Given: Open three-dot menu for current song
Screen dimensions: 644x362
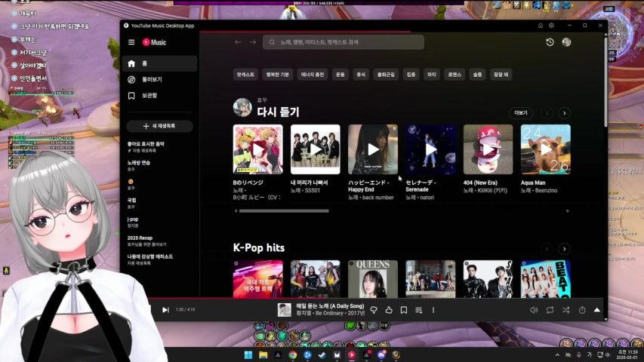Looking at the screenshot, I should [x=433, y=310].
